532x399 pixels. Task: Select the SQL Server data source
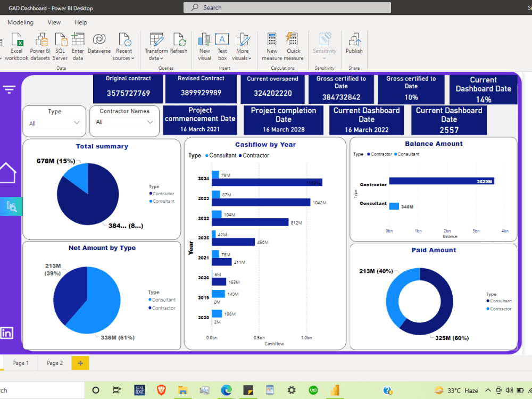(x=60, y=47)
